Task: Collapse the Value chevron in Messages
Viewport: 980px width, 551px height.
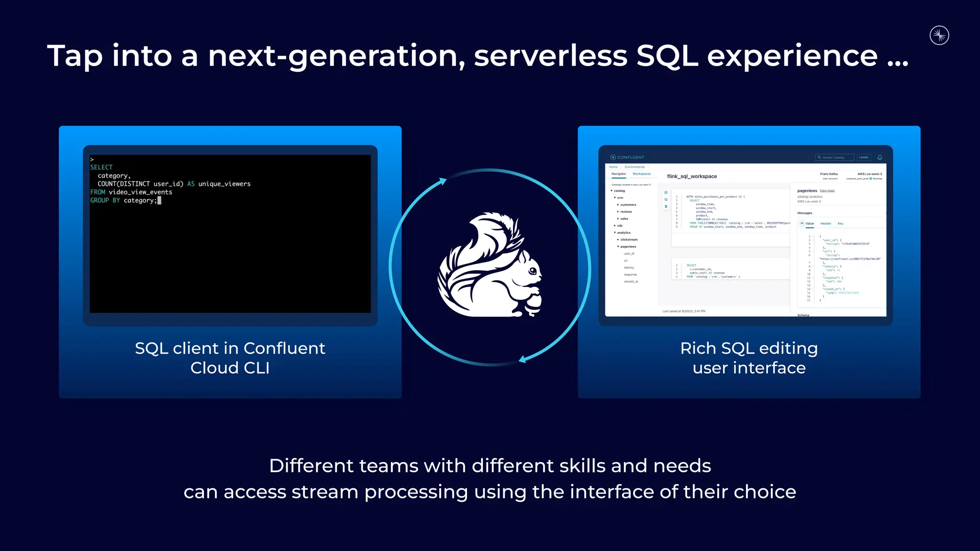Action: (802, 223)
